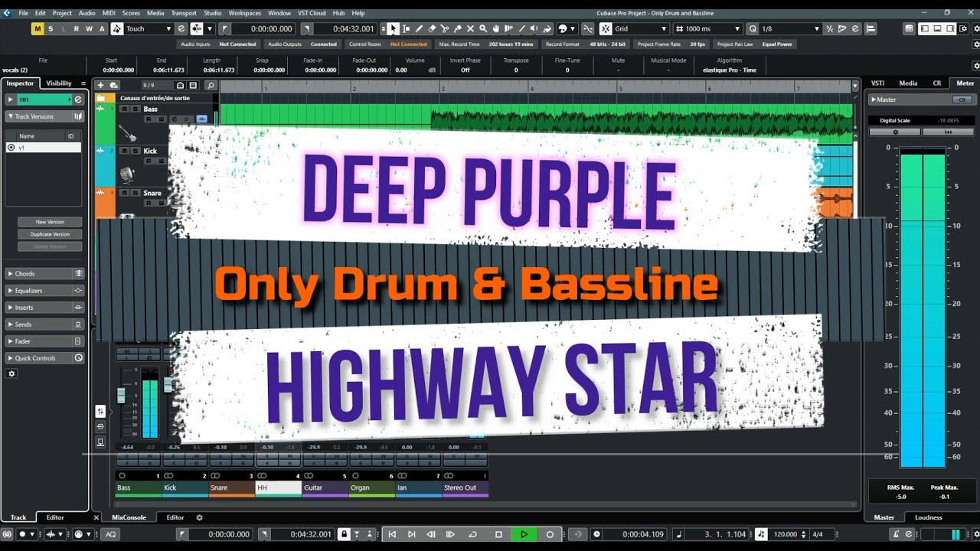
Task: Select the Mute tool X icon
Action: 471,28
